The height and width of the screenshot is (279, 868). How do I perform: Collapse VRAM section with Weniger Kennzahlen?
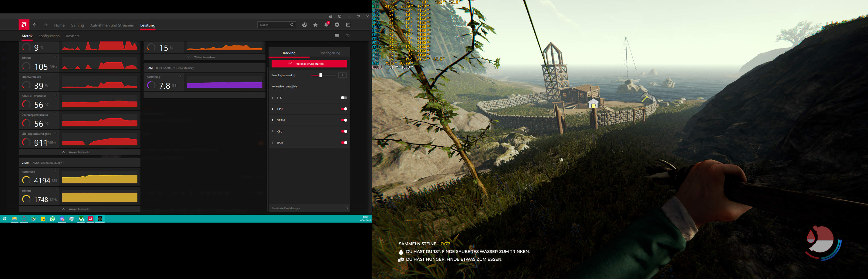(79, 209)
